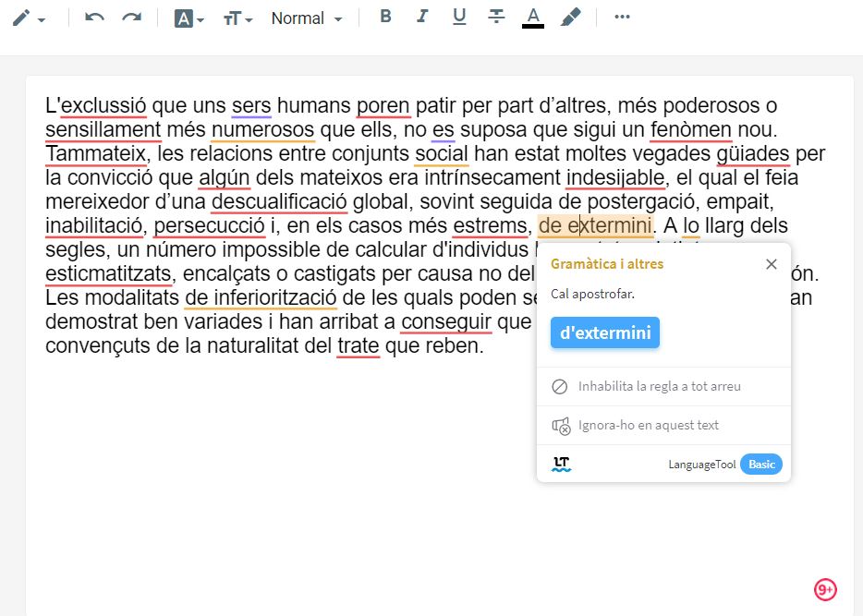Open the Normal paragraph style dropdown
Image resolution: width=863 pixels, height=616 pixels.
(306, 18)
